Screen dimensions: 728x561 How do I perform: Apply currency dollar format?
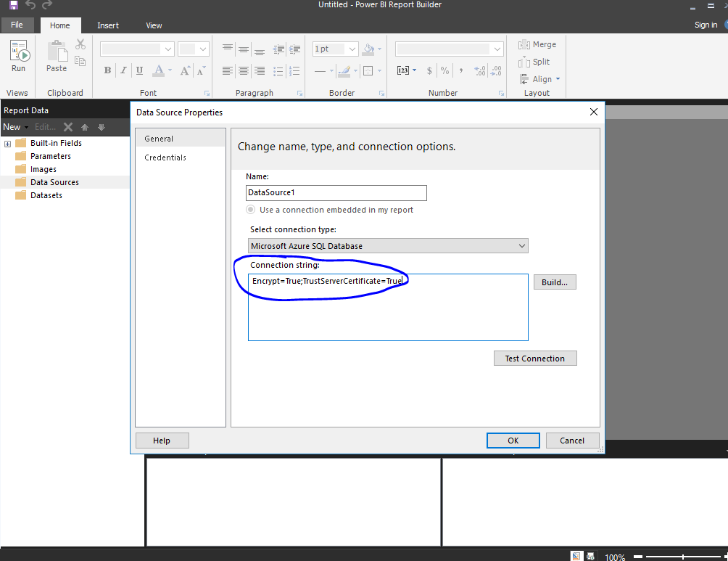[x=429, y=70]
